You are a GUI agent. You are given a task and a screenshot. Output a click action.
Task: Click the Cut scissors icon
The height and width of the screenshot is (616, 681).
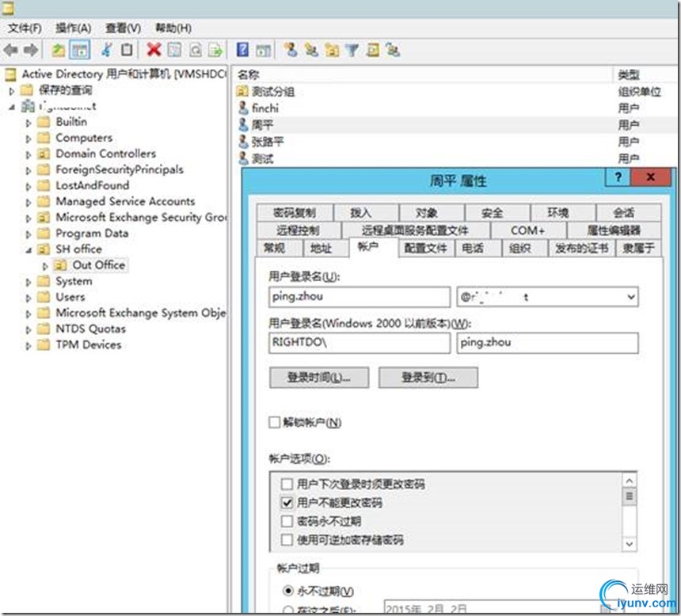(106, 51)
